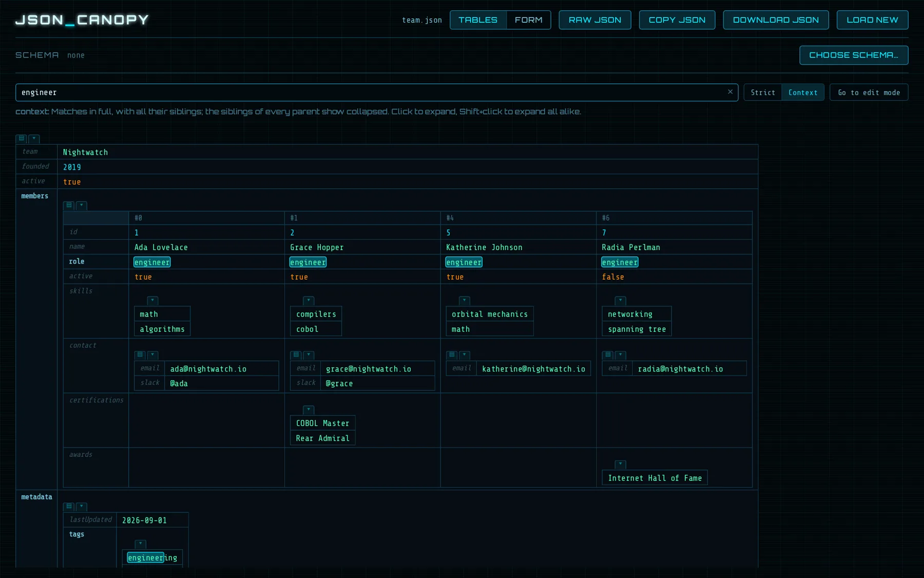
Task: Click Choose Schema button
Action: point(854,55)
